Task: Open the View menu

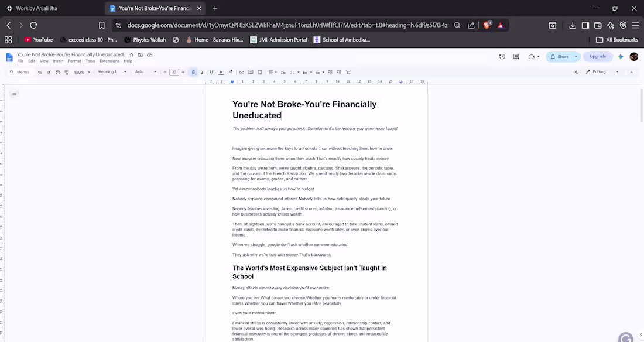Action: click(44, 61)
